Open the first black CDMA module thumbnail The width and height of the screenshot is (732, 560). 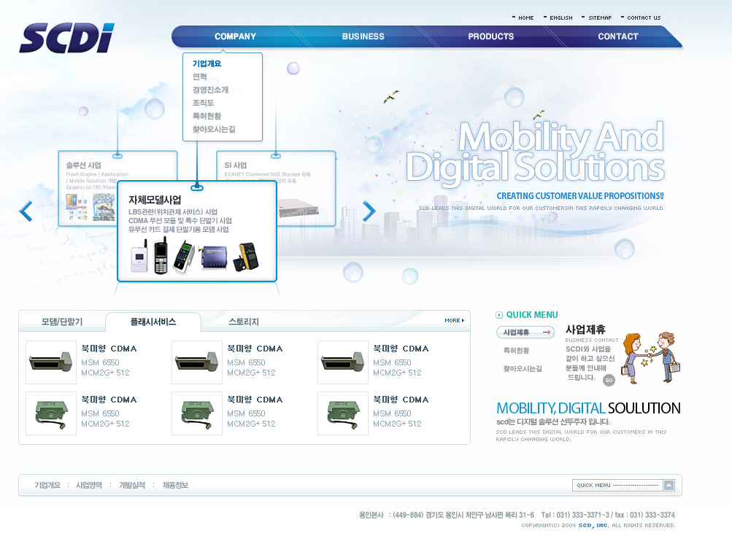pyautogui.click(x=51, y=362)
